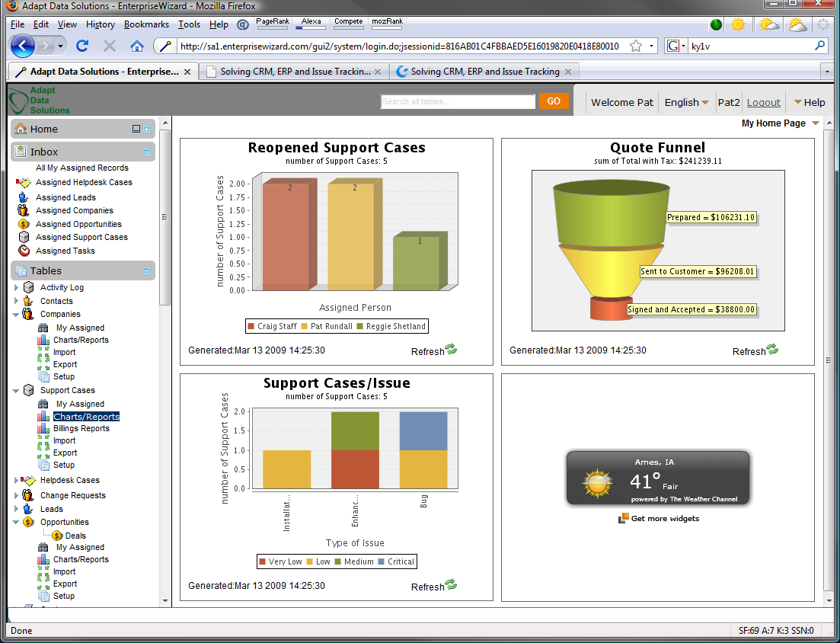Collapse the Inbox panel section

146,152
